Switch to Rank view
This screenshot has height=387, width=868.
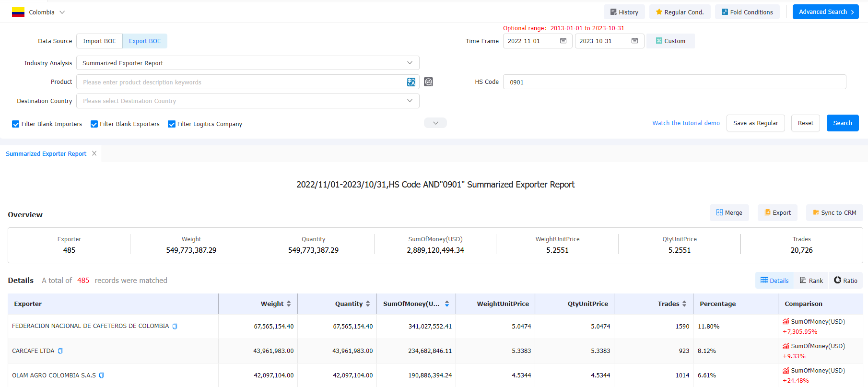(x=811, y=281)
